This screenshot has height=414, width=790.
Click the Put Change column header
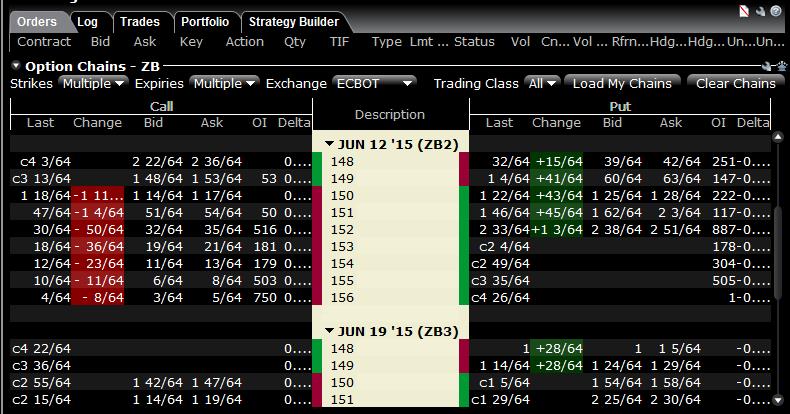[556, 123]
